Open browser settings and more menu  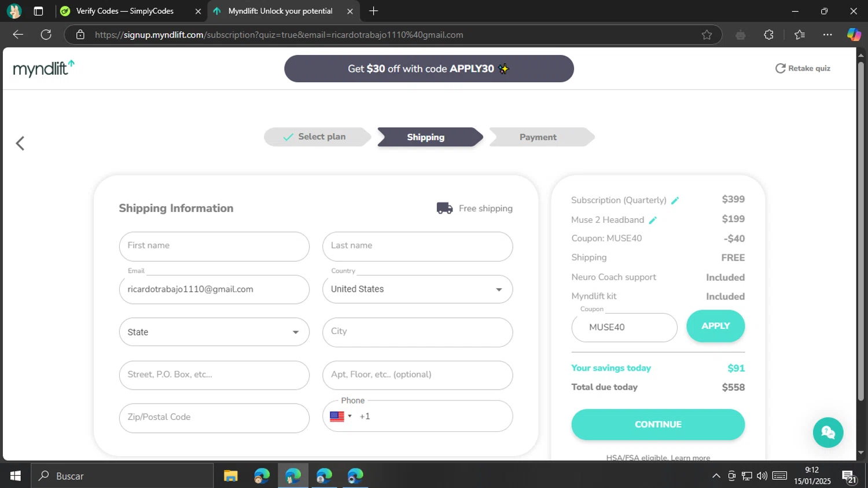coord(827,35)
